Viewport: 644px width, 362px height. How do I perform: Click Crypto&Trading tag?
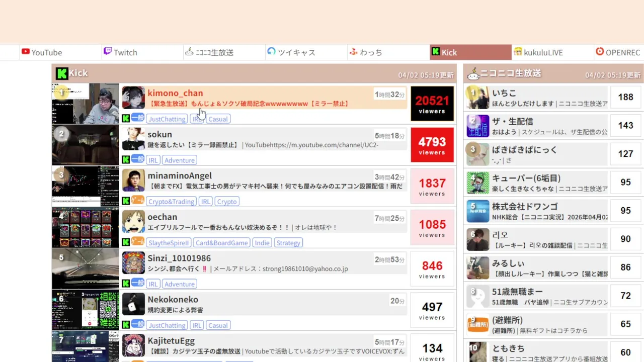tap(171, 202)
